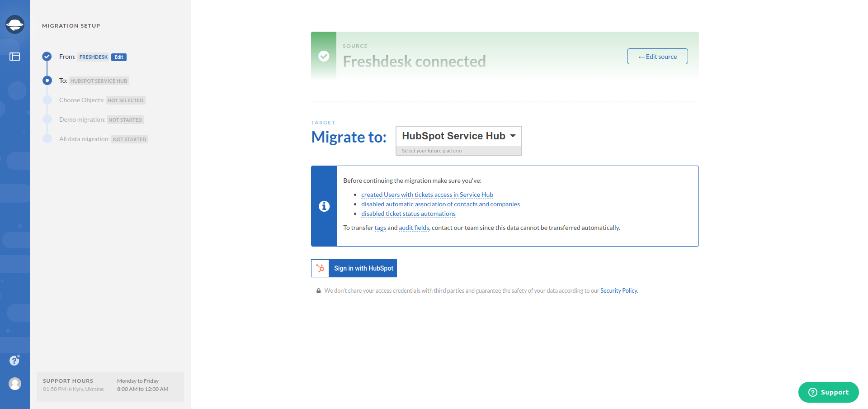Viewport: 868px width, 409px height.
Task: Click the MIGRATION SETUP heading
Action: tap(71, 26)
